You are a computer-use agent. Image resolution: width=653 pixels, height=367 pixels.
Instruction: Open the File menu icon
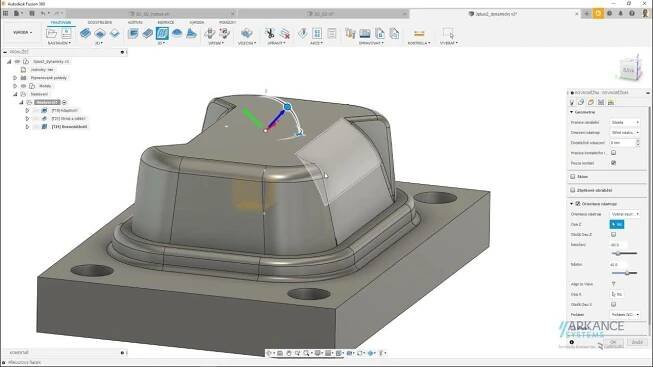click(x=17, y=13)
